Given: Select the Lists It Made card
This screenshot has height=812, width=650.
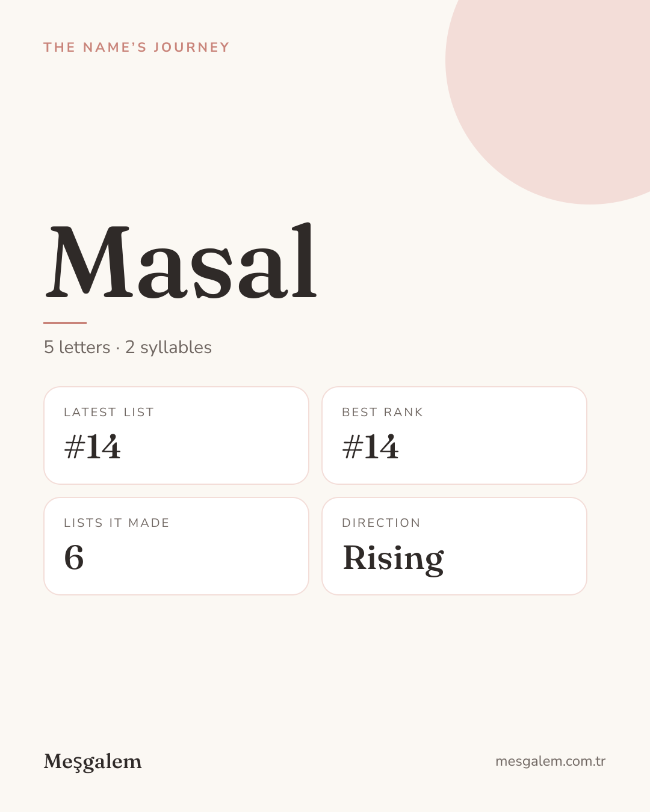Looking at the screenshot, I should (x=176, y=546).
